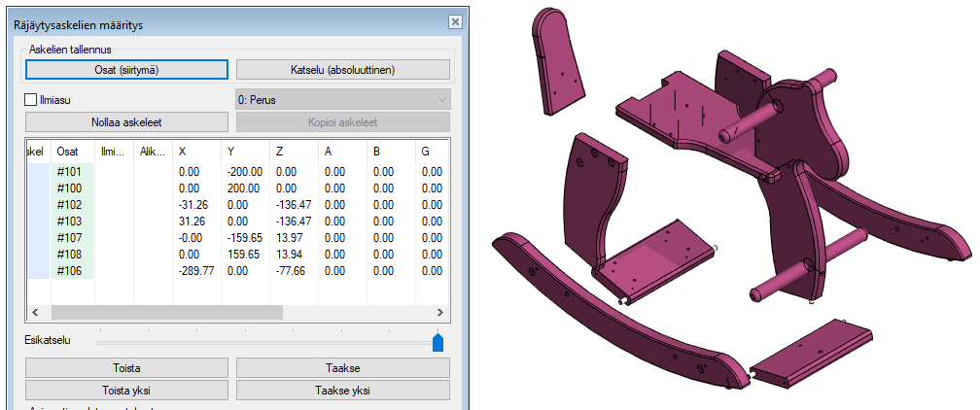Click the Toista yksi button
980x410 pixels.
point(126,390)
